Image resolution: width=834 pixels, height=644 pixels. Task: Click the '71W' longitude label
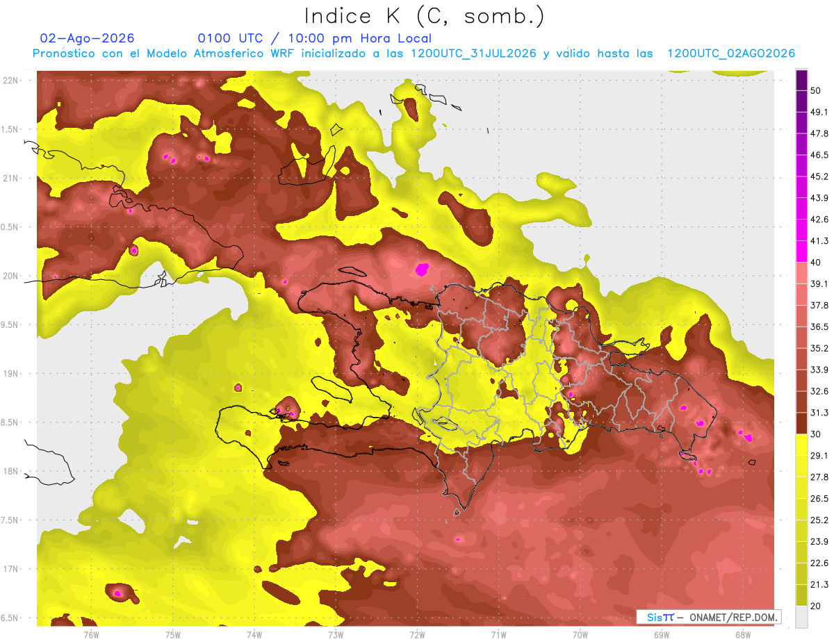pyautogui.click(x=498, y=634)
